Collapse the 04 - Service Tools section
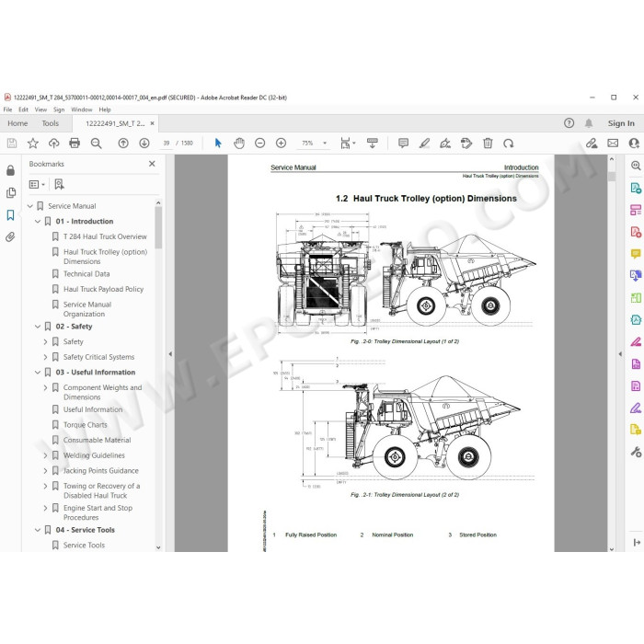Image resolution: width=644 pixels, height=644 pixels. [x=38, y=530]
